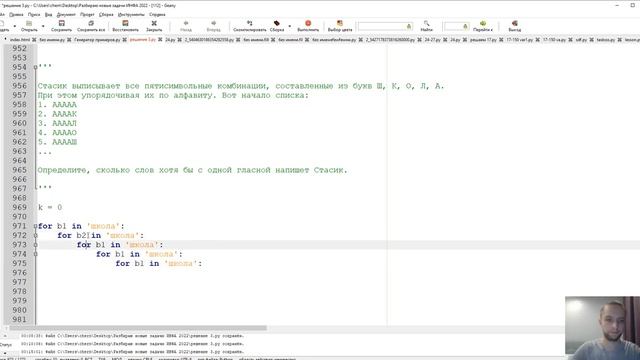Collapse fold marker at line 974
Screen dimensions: 640x360
(x=36, y=254)
